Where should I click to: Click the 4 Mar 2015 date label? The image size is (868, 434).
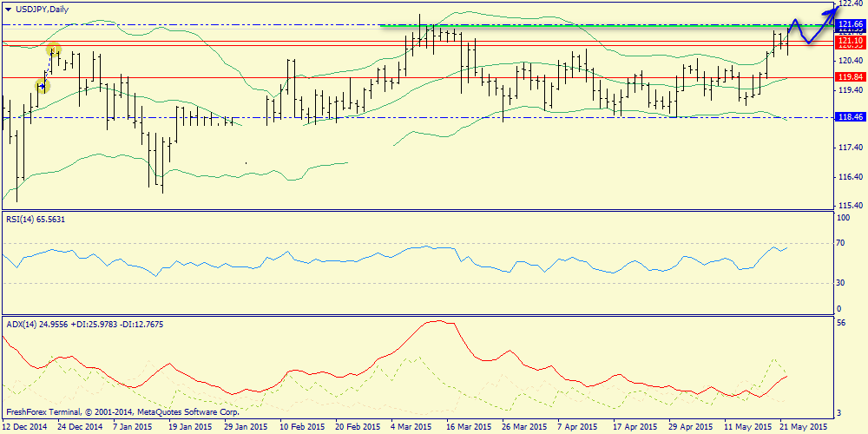pos(411,427)
